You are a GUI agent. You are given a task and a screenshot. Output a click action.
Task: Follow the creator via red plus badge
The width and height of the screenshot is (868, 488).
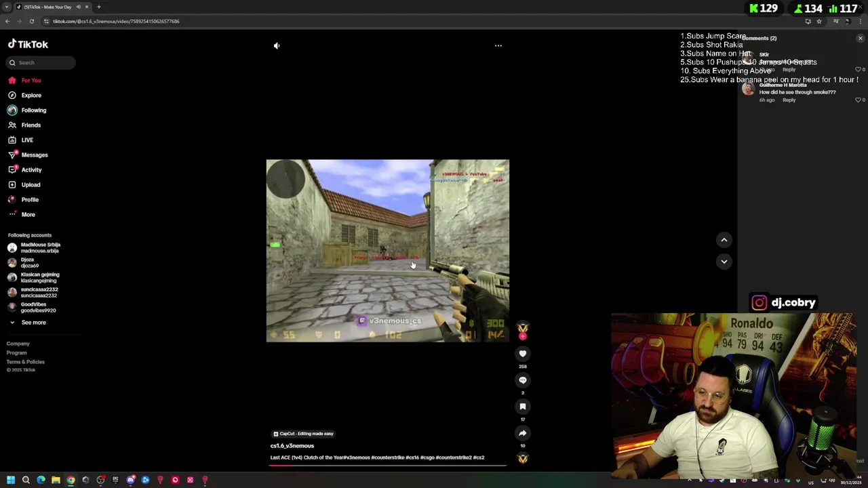pyautogui.click(x=523, y=336)
